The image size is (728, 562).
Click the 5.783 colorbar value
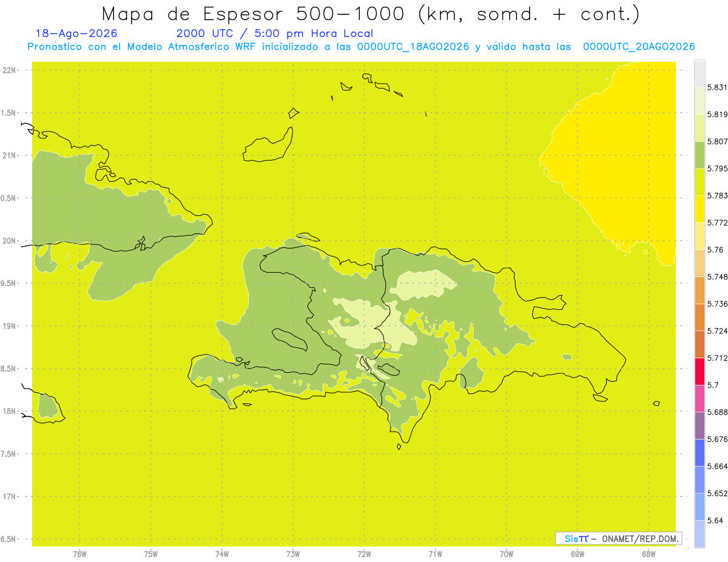tap(717, 195)
